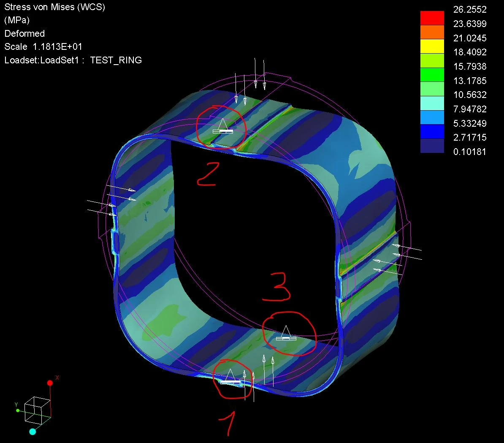Click the cyan Z axis endpoint of the triad
The image size is (504, 443).
pyautogui.click(x=33, y=432)
